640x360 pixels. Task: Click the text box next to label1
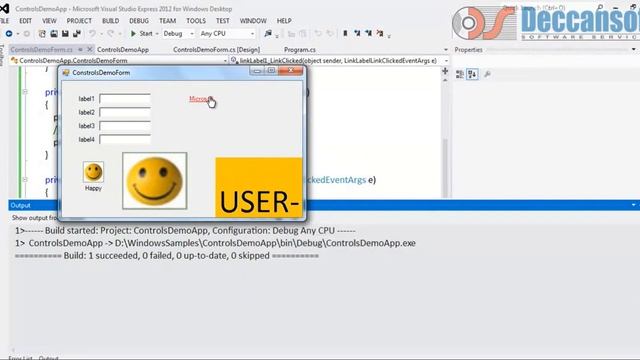click(x=125, y=98)
